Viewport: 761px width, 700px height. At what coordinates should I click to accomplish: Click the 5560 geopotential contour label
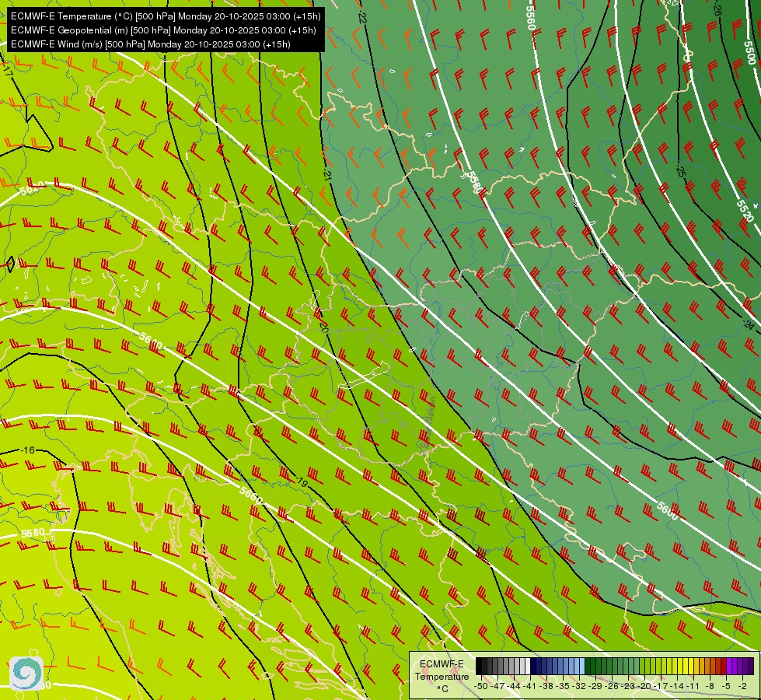(531, 18)
